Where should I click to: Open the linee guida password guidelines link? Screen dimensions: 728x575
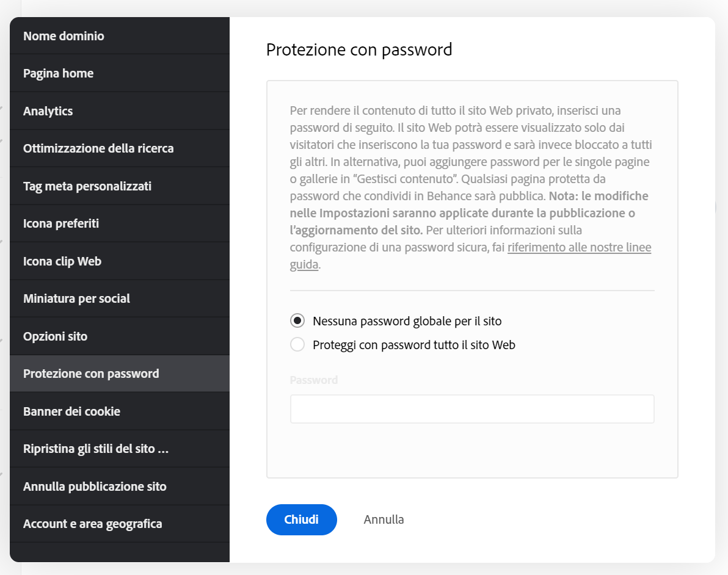tap(579, 247)
